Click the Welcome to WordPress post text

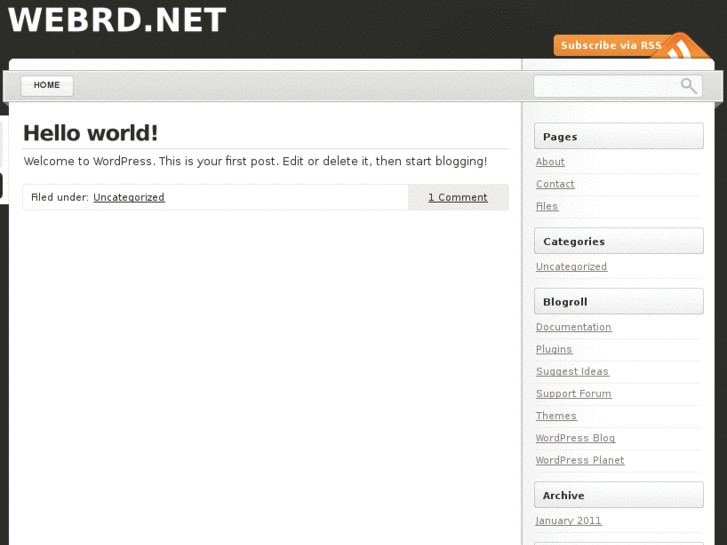pos(255,161)
